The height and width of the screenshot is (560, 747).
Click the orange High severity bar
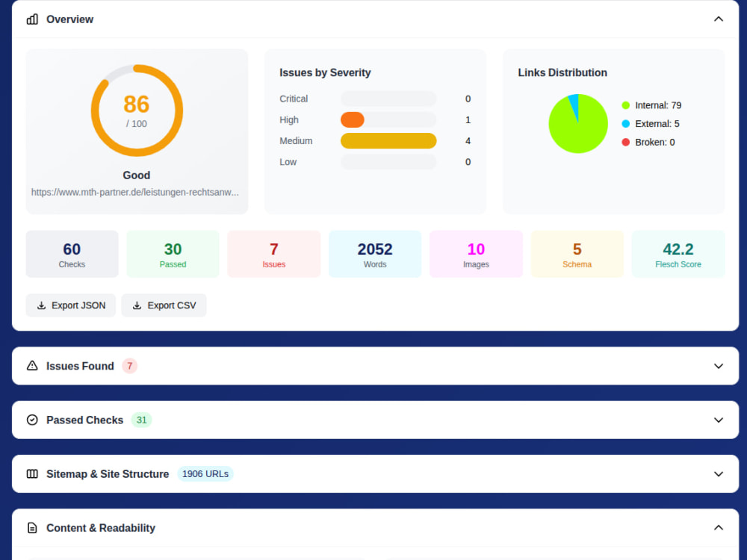click(x=353, y=120)
